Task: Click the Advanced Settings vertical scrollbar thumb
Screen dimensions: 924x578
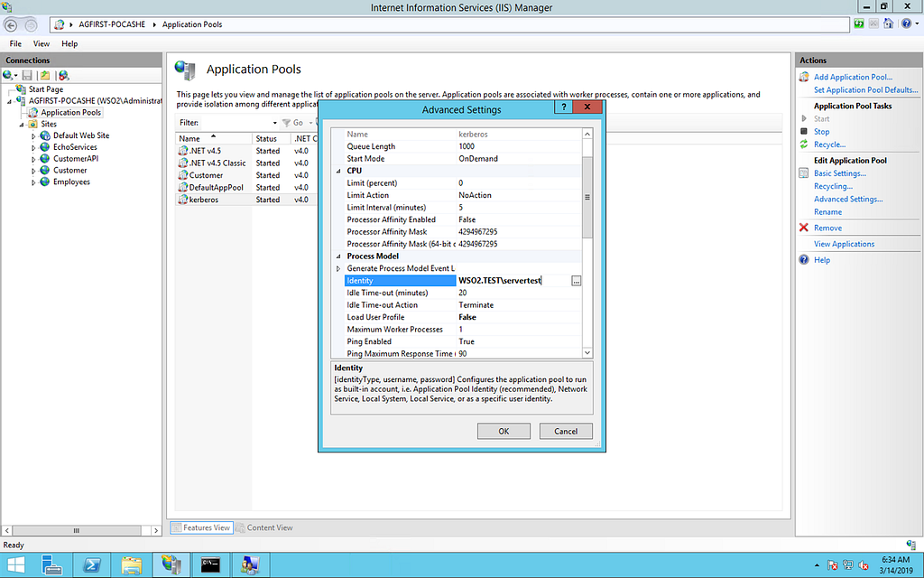Action: tap(587, 197)
